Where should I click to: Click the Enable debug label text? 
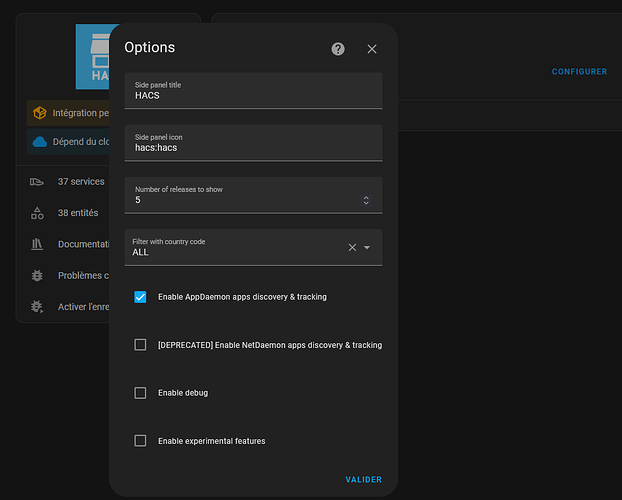(183, 393)
